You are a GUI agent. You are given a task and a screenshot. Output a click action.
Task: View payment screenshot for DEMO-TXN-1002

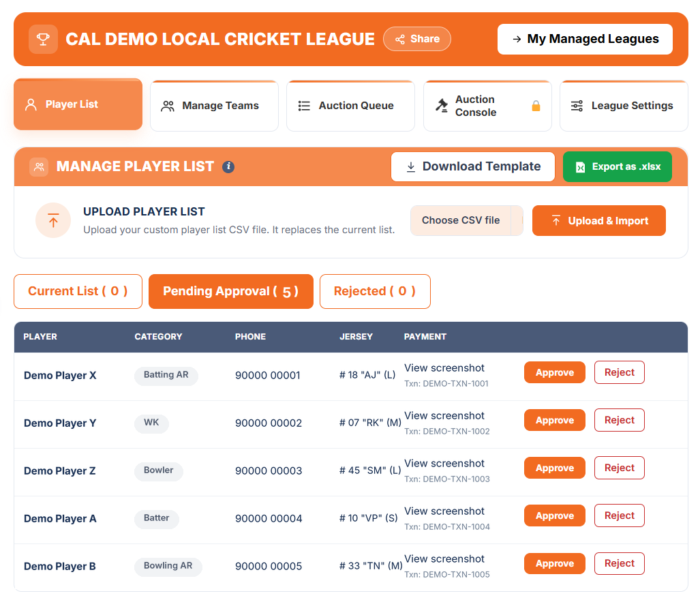point(444,416)
